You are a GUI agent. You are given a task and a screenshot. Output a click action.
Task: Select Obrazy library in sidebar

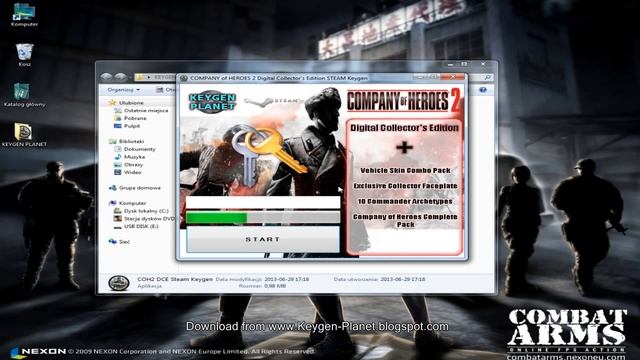coord(133,164)
